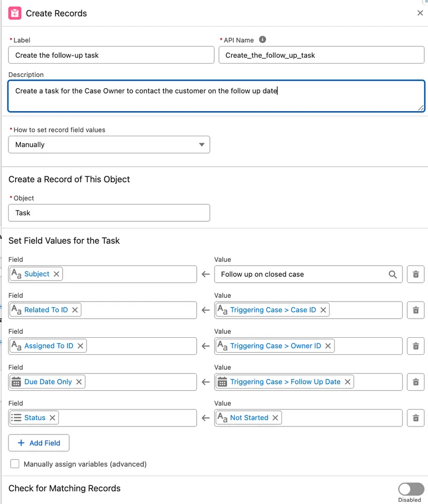Image resolution: width=428 pixels, height=504 pixels.
Task: Delete the Subject field row
Action: click(416, 274)
